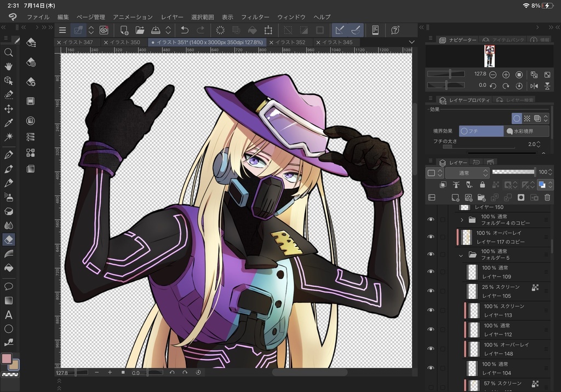The width and height of the screenshot is (561, 392).
Task: Open arrows beside the Clip Studio edit icon
Action: coord(91,30)
